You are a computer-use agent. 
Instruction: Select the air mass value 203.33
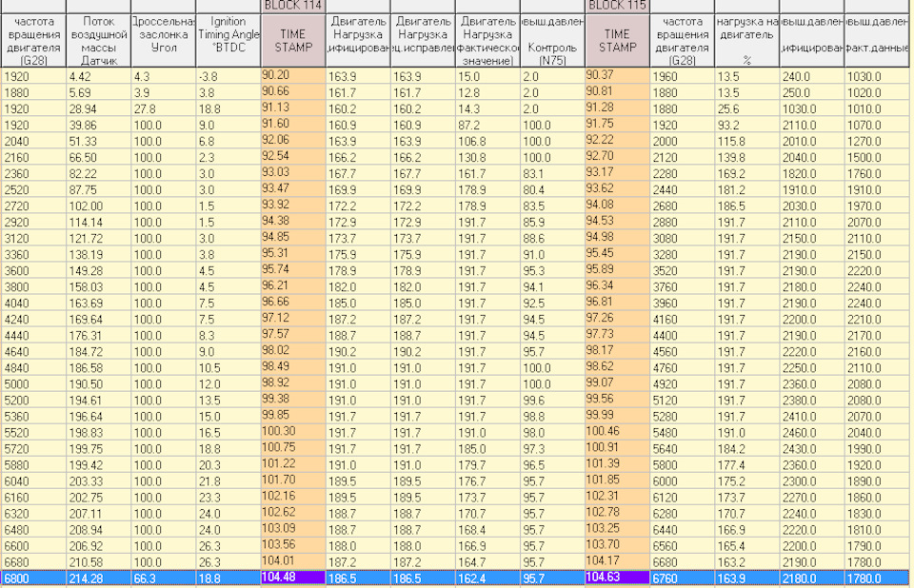[98, 481]
